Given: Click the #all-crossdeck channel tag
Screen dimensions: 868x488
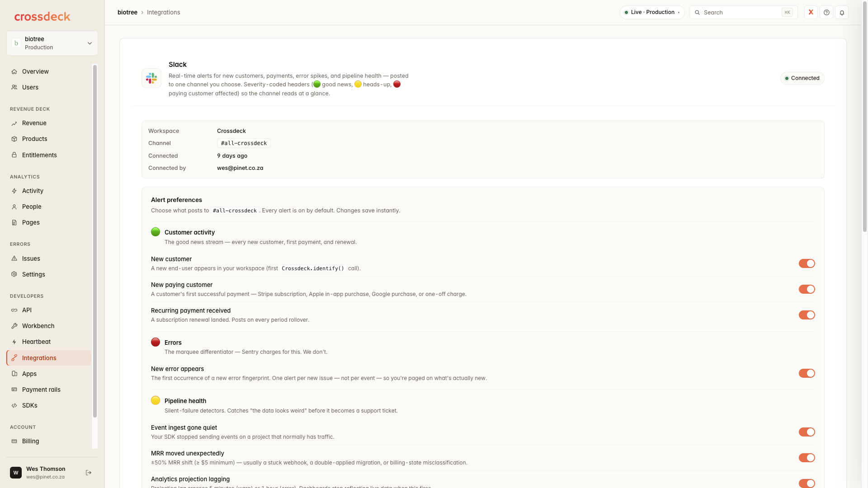Looking at the screenshot, I should pyautogui.click(x=244, y=143).
